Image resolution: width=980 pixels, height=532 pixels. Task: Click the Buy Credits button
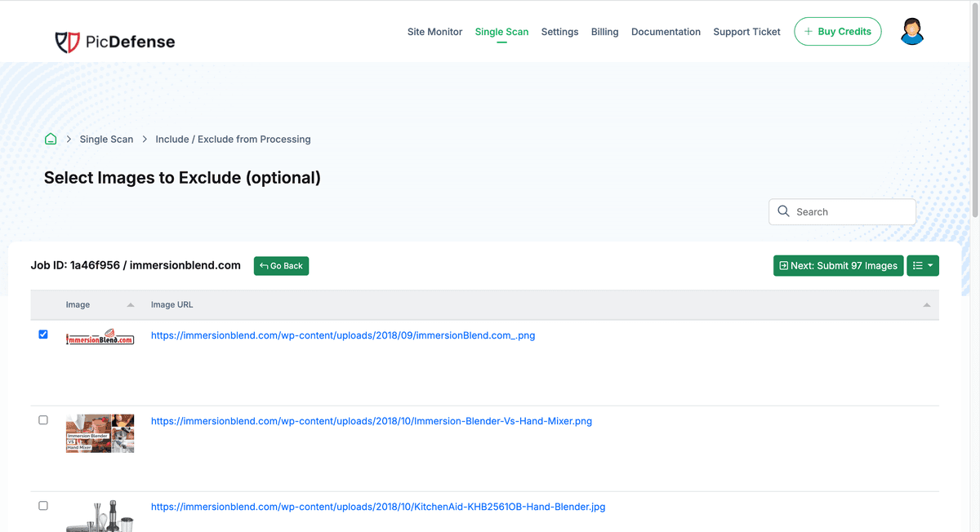point(838,31)
